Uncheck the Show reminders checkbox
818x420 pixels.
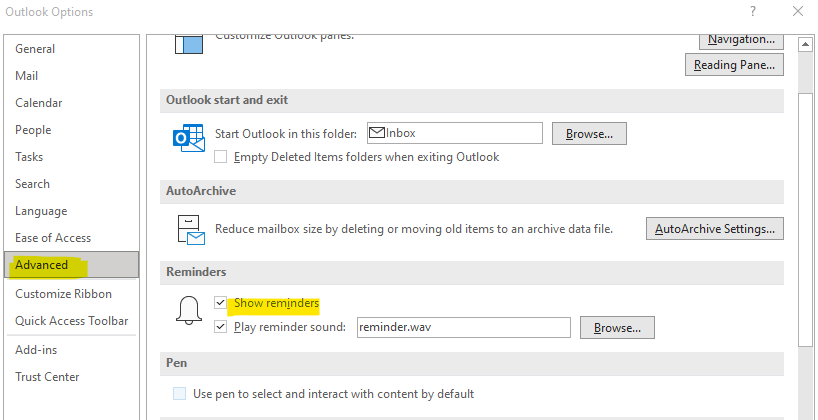point(221,303)
